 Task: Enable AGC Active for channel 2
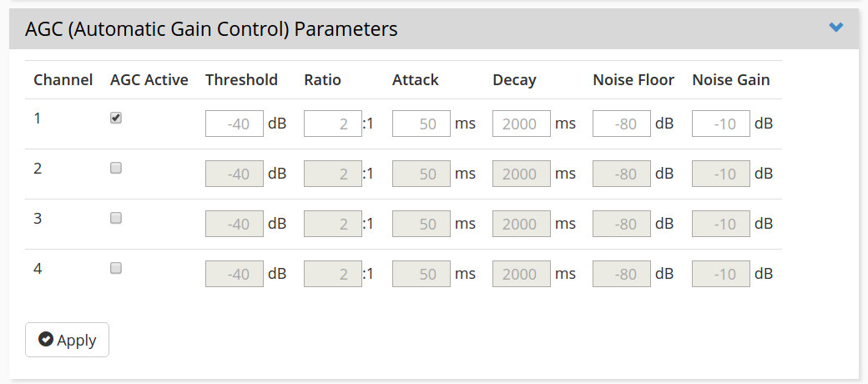[116, 168]
